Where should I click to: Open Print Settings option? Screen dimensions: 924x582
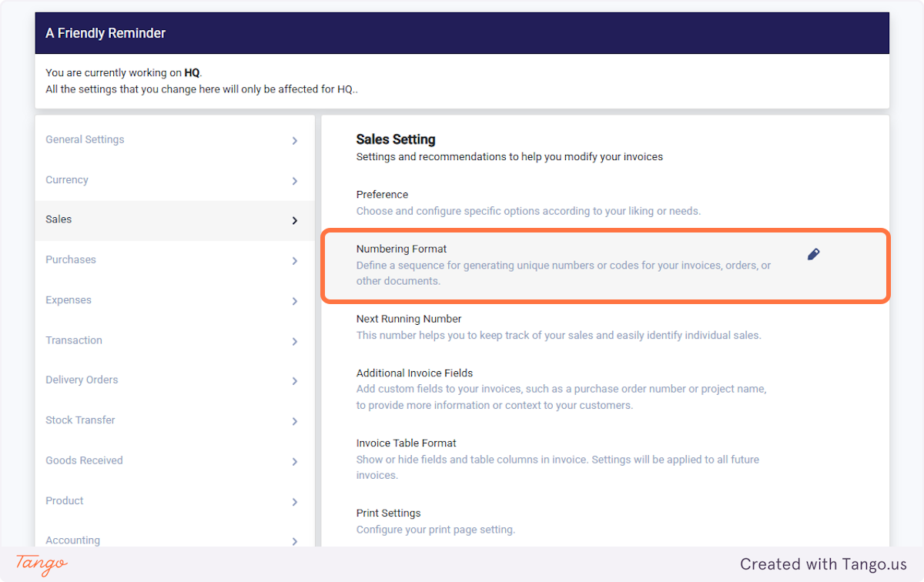pos(605,521)
